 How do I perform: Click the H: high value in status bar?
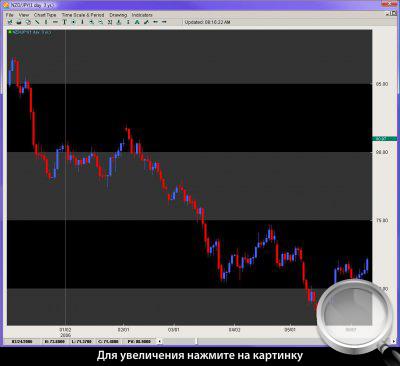tap(54, 342)
